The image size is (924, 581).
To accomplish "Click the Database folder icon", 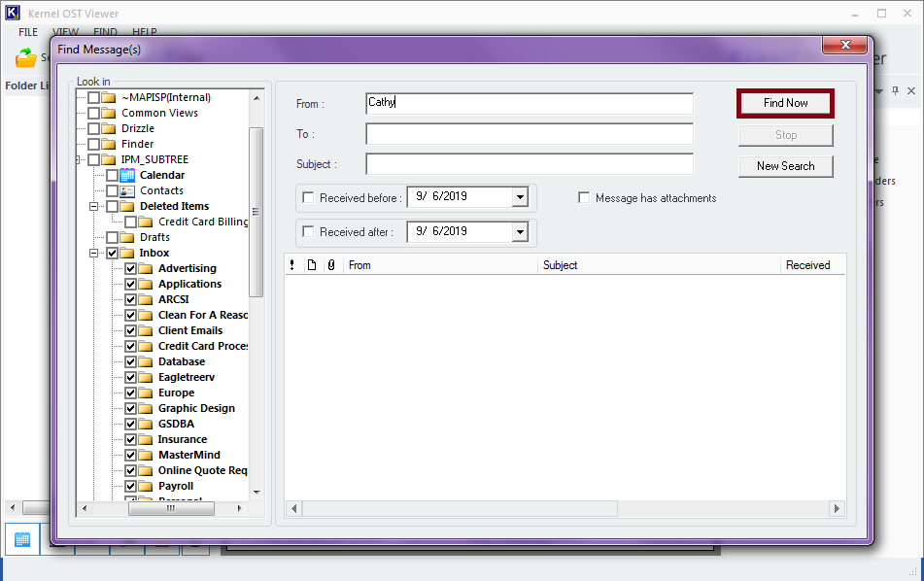I will pyautogui.click(x=146, y=361).
